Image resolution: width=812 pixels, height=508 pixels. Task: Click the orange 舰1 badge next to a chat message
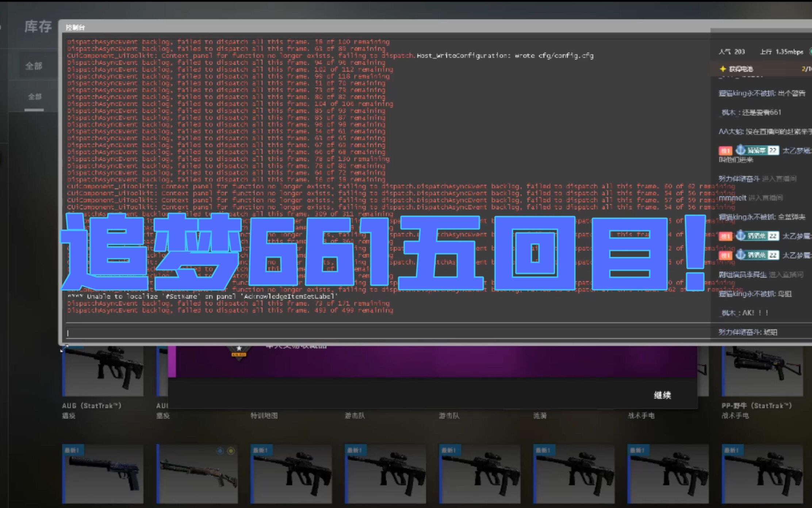pyautogui.click(x=725, y=151)
